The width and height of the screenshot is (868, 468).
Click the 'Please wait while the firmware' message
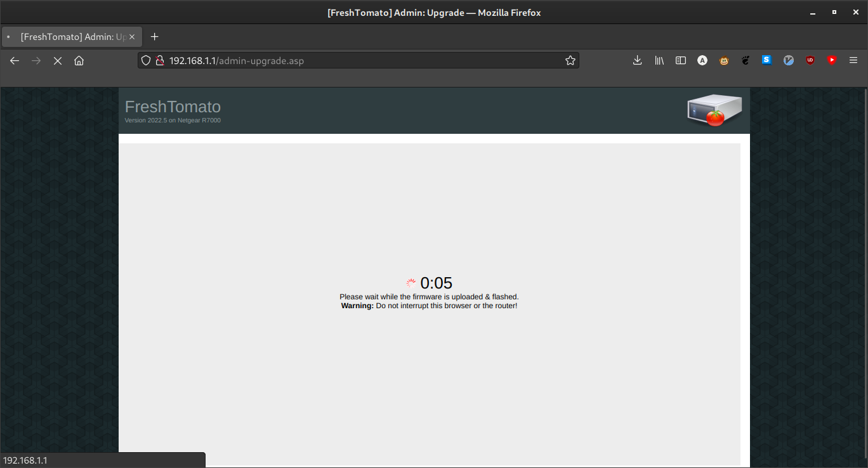pyautogui.click(x=429, y=297)
